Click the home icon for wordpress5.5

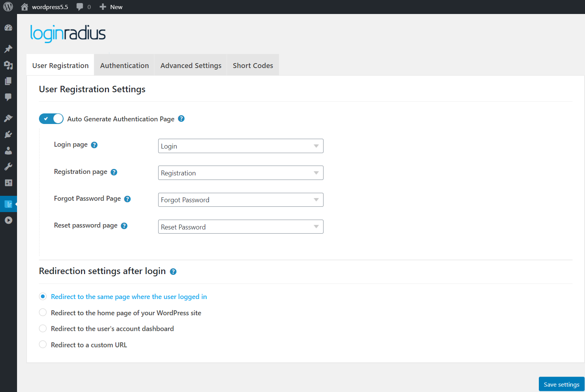[25, 7]
